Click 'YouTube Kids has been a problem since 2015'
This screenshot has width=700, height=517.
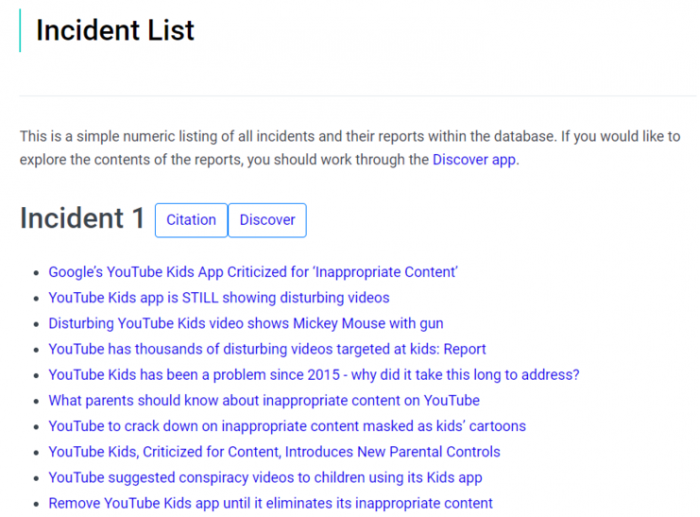(313, 375)
